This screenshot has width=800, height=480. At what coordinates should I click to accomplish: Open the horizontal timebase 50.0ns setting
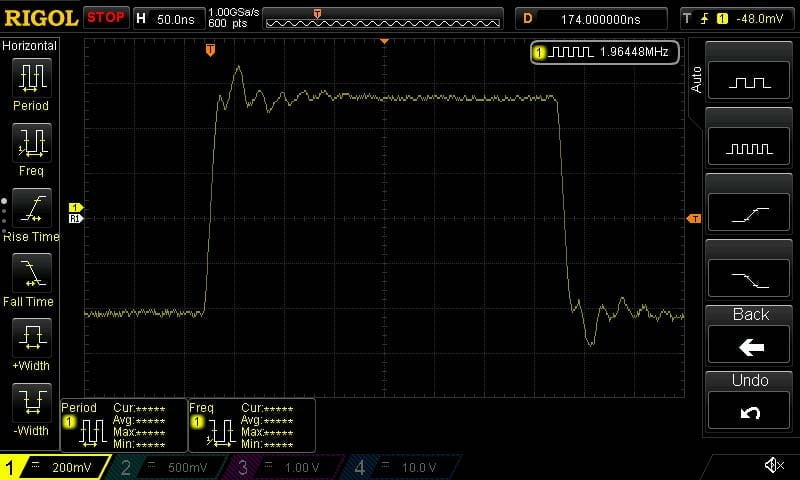[169, 19]
